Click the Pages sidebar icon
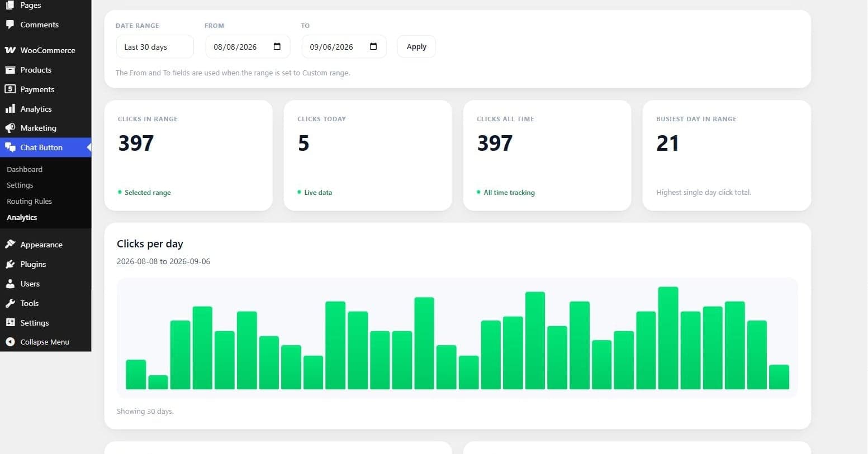The height and width of the screenshot is (454, 868). (10, 5)
